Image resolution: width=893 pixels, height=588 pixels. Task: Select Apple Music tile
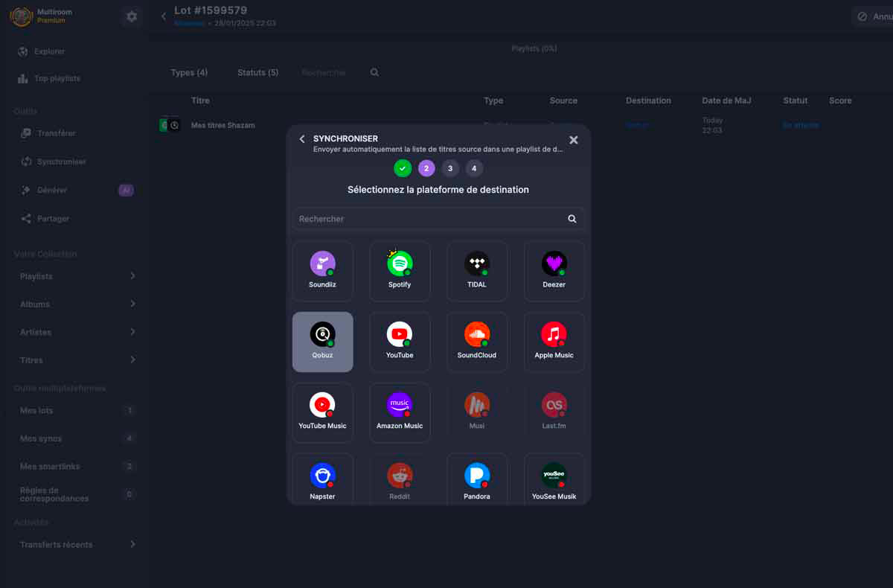[554, 342]
